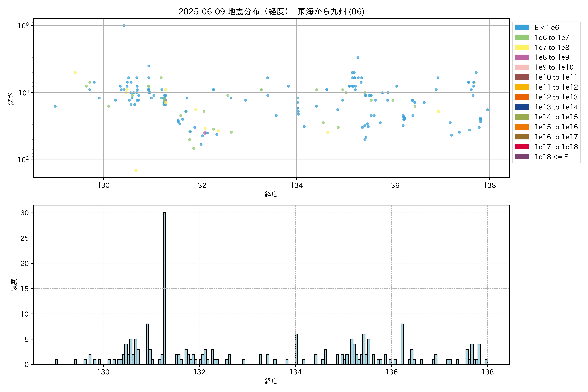Image resolution: width=588 pixels, height=392 pixels.
Task: Click the histogram bar near longitude 136.2
Action: (x=402, y=344)
